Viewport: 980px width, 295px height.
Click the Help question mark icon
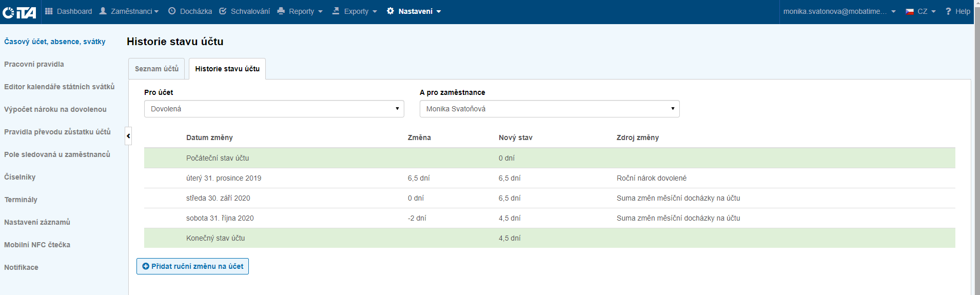coord(948,11)
